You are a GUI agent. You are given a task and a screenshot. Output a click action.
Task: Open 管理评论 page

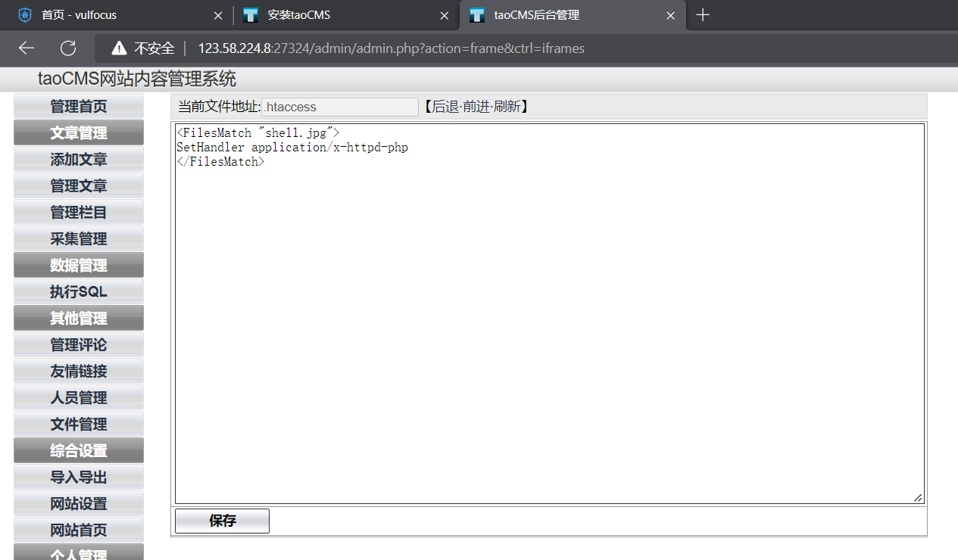pos(79,344)
